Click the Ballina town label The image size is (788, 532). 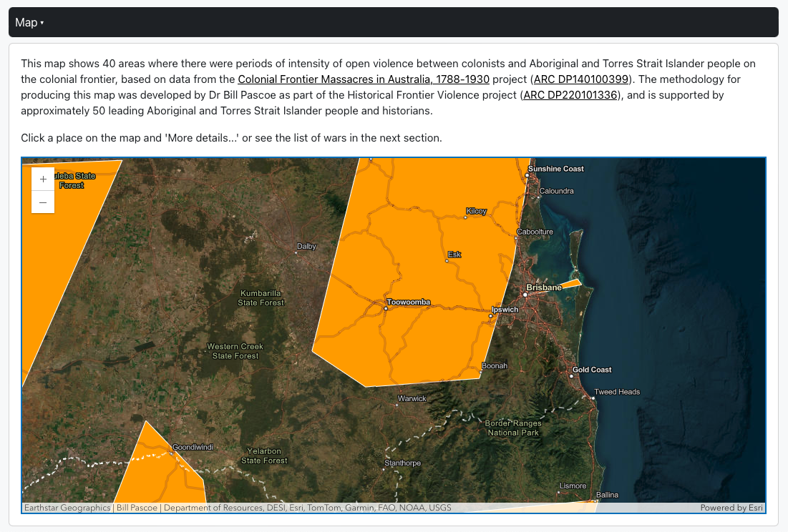[607, 495]
